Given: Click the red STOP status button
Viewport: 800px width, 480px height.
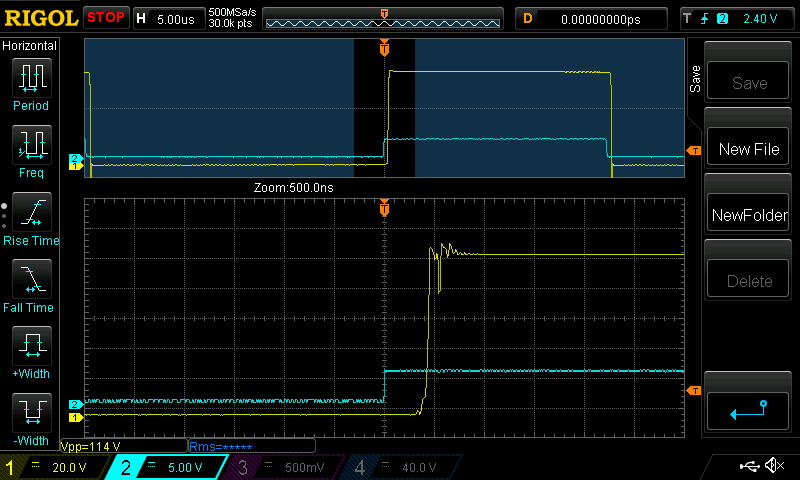Looking at the screenshot, I should (x=105, y=18).
